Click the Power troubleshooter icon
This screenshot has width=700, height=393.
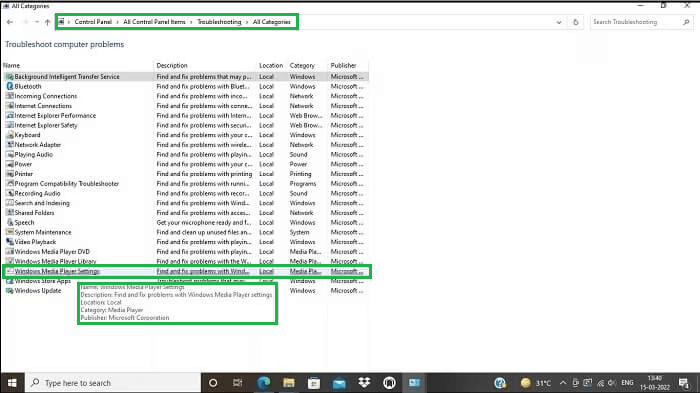tap(10, 164)
